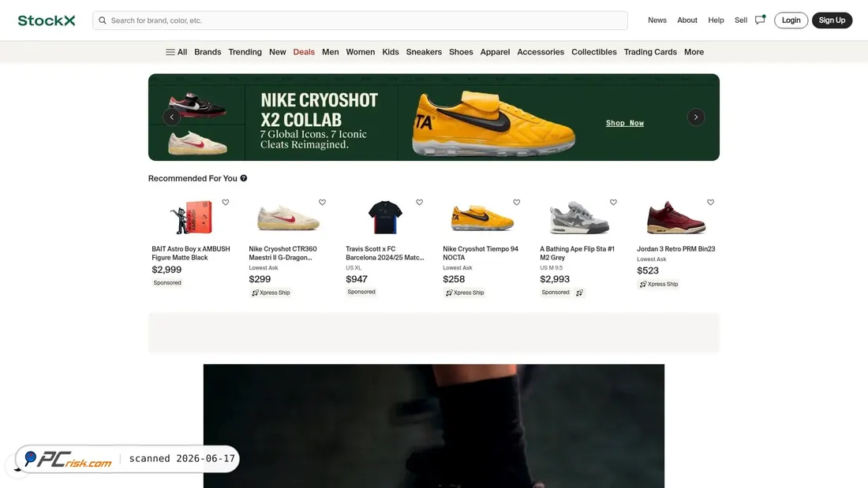Favorite the Bathing Ape Flip Sta
Screen dimensions: 868x488
pyautogui.click(x=613, y=203)
